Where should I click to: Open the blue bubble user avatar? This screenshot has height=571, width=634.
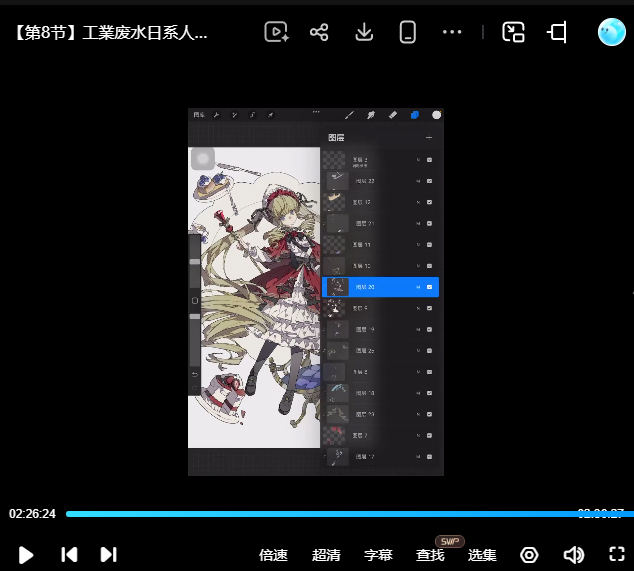(611, 32)
